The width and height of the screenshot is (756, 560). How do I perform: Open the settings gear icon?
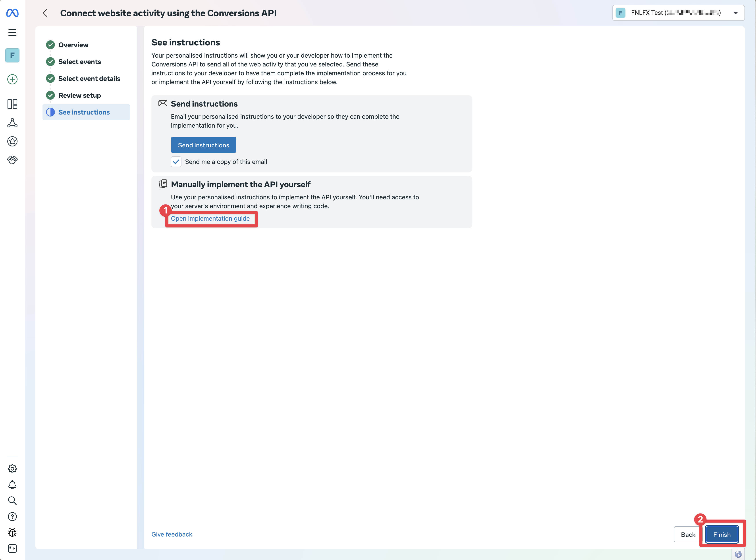13,469
